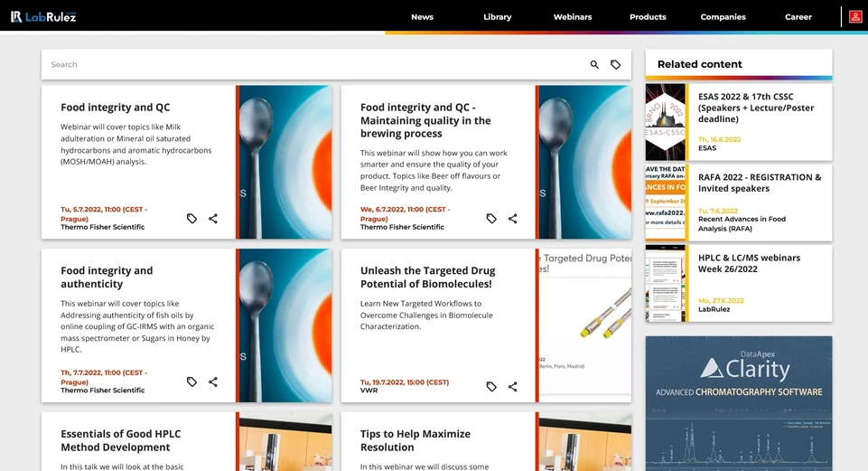
Task: Click date 'Th, 16.6.2022' on ESAS item
Action: point(719,139)
